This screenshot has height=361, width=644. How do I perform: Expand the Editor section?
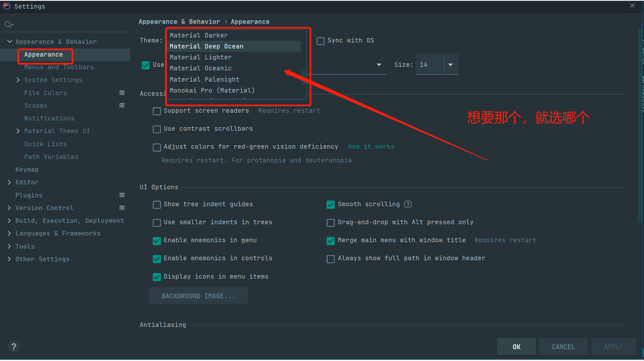click(9, 182)
